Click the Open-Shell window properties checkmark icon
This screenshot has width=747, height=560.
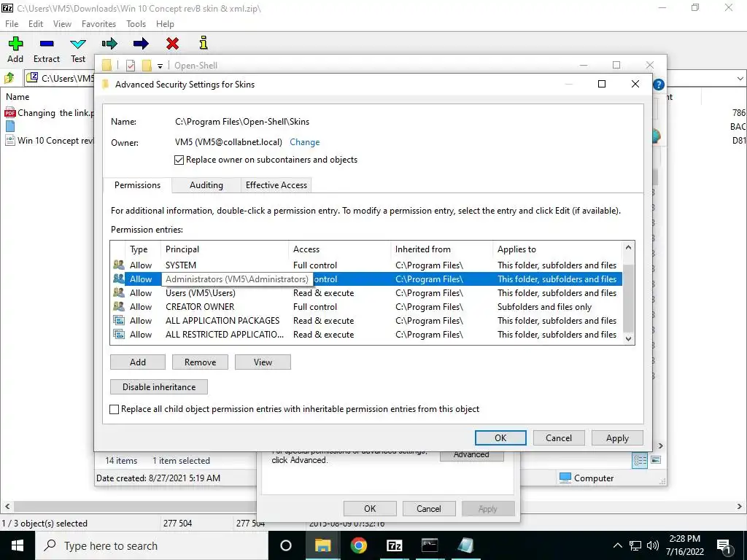pos(131,65)
